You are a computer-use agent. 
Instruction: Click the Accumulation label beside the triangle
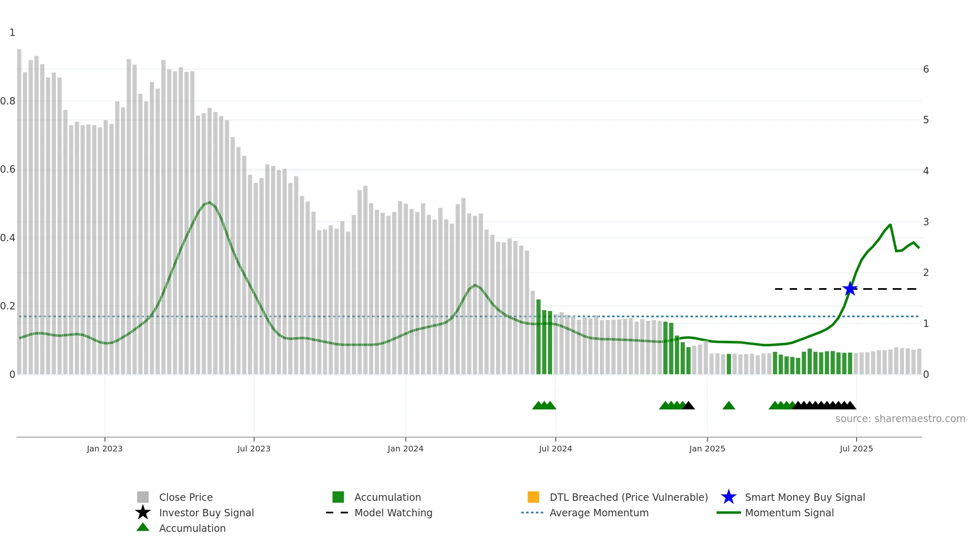pyautogui.click(x=192, y=528)
